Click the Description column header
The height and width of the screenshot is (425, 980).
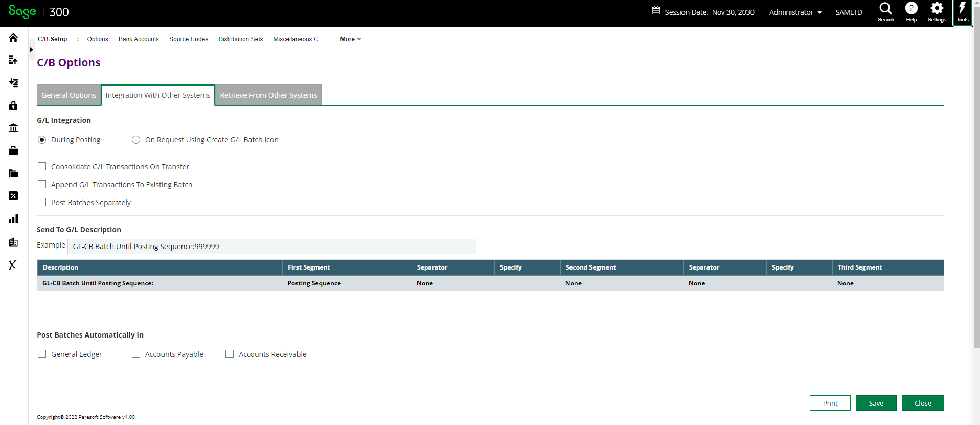pos(159,267)
